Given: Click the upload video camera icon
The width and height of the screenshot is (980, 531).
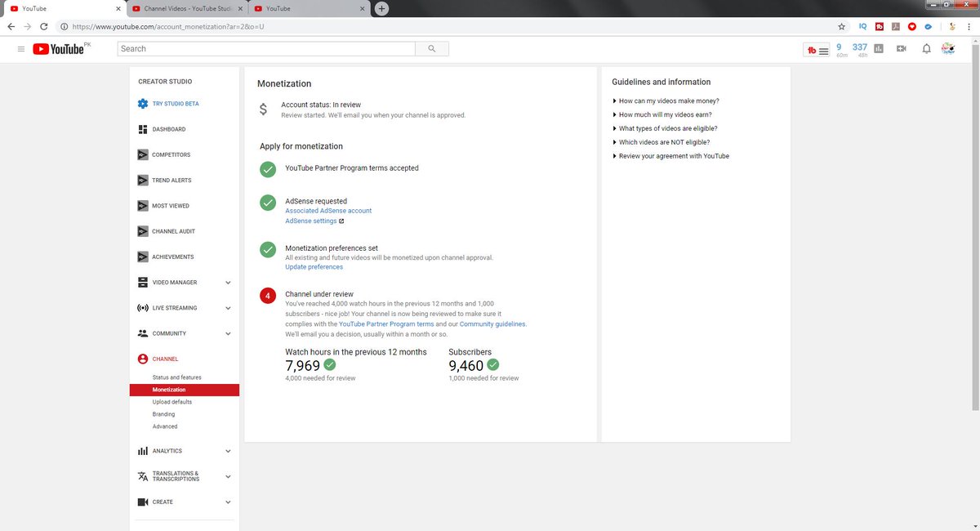Looking at the screenshot, I should click(902, 49).
